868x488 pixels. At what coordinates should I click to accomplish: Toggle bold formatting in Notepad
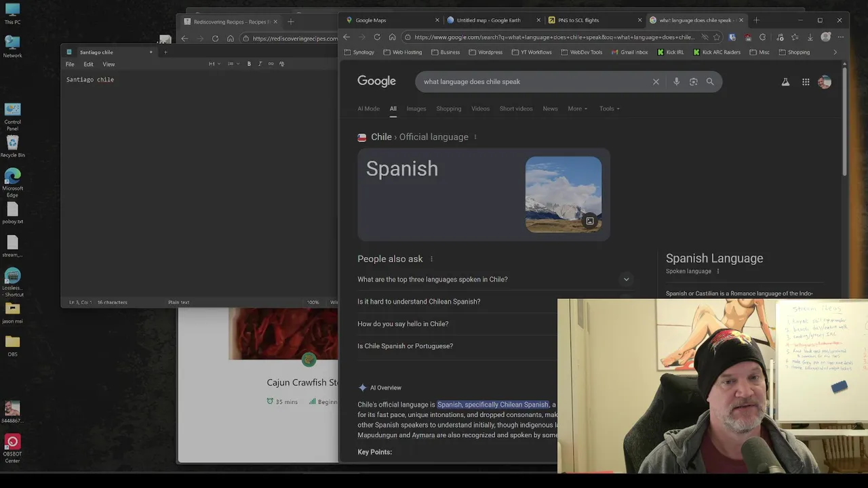(x=249, y=64)
